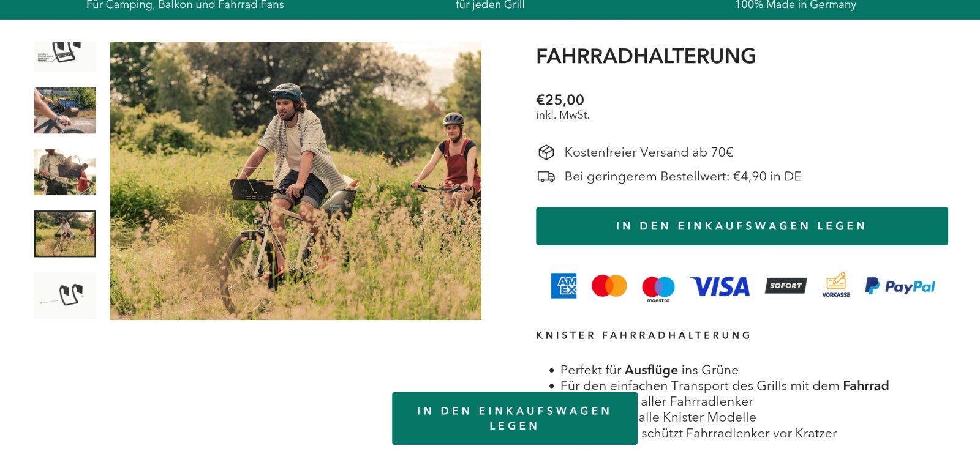Viewport: 980px width, 454px height.
Task: Select the highlighted cyclists in field thumbnail
Action: (x=65, y=234)
